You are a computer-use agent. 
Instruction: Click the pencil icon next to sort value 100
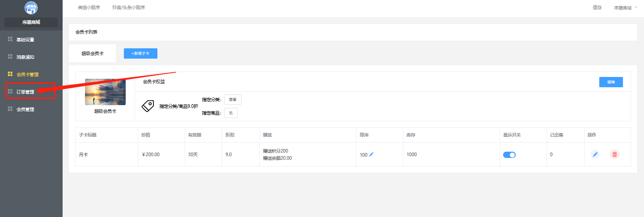pos(371,154)
